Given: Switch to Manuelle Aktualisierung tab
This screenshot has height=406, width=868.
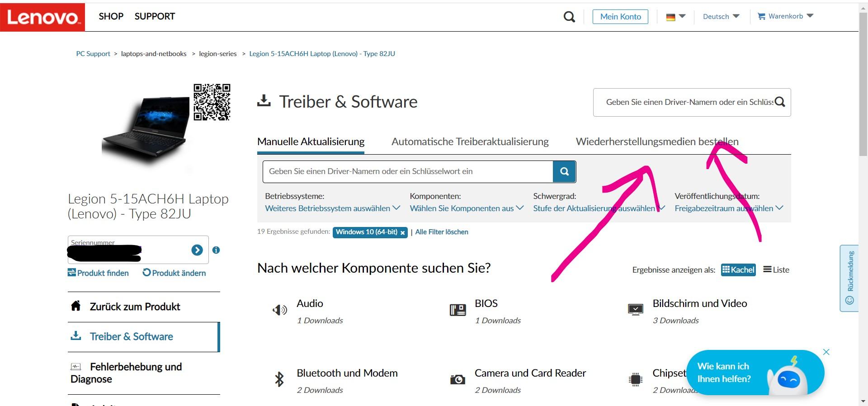Looking at the screenshot, I should coord(311,142).
